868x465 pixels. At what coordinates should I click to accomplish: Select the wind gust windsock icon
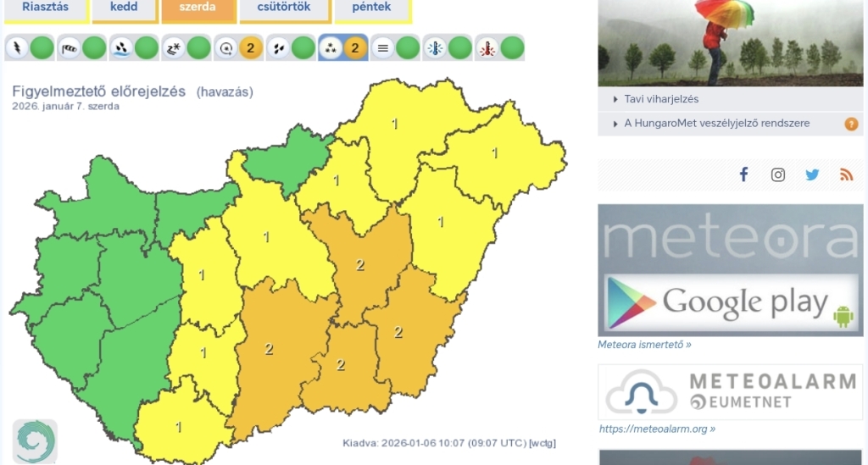(x=69, y=48)
